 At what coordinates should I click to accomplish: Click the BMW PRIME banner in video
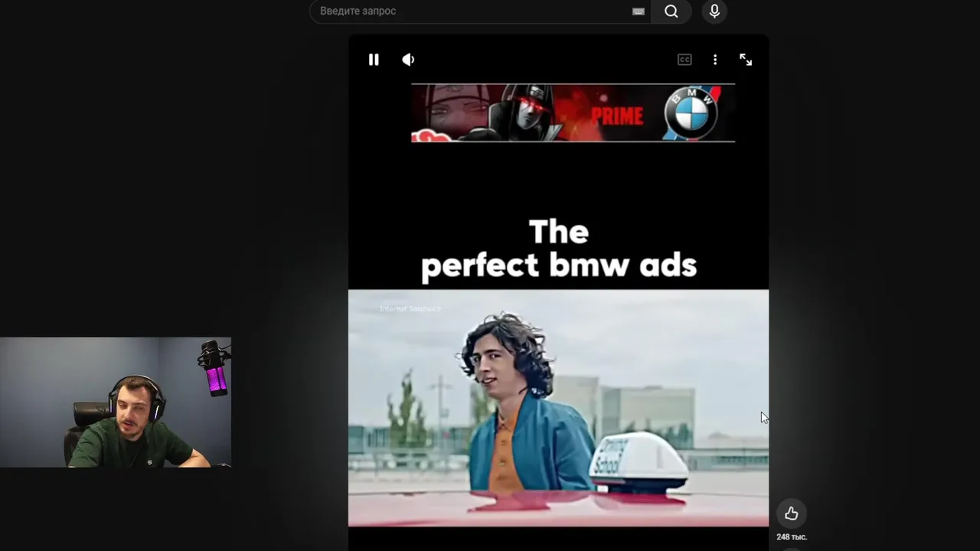(x=573, y=113)
